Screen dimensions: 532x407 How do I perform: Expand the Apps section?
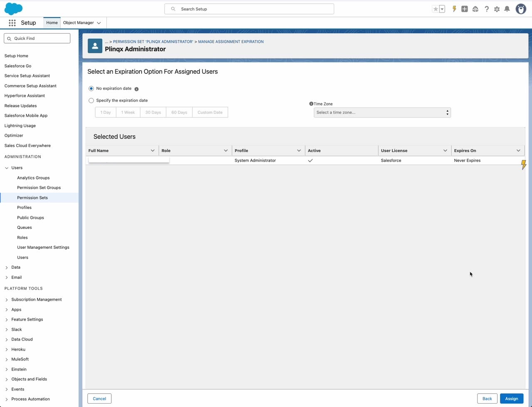[7, 309]
